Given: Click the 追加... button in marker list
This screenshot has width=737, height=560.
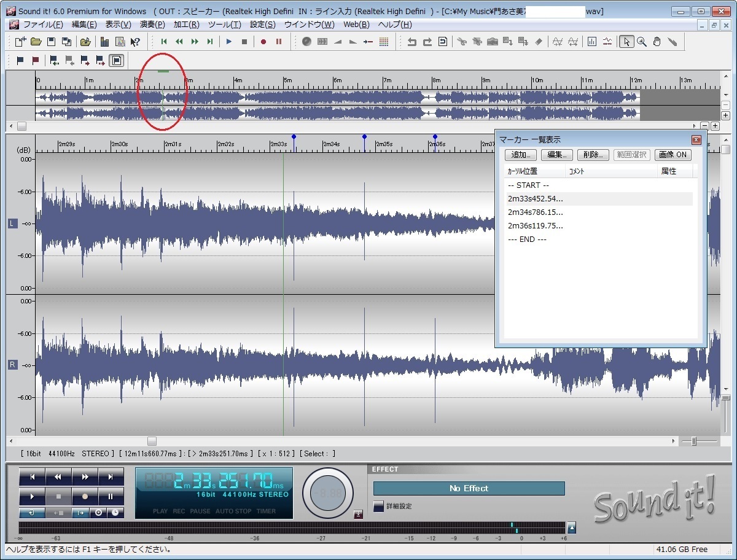Looking at the screenshot, I should click(x=521, y=155).
